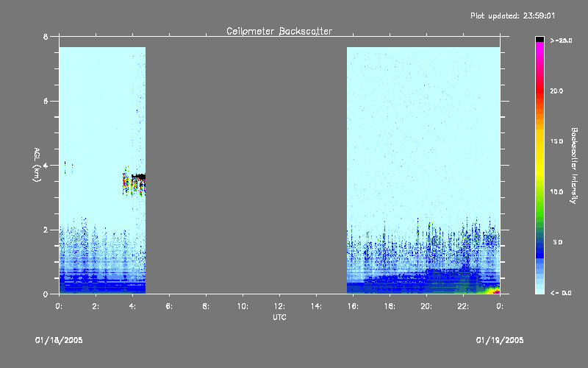This screenshot has height=368, width=588.
Task: Click the ">-25.0" colorbar maximum label
Action: click(x=561, y=40)
